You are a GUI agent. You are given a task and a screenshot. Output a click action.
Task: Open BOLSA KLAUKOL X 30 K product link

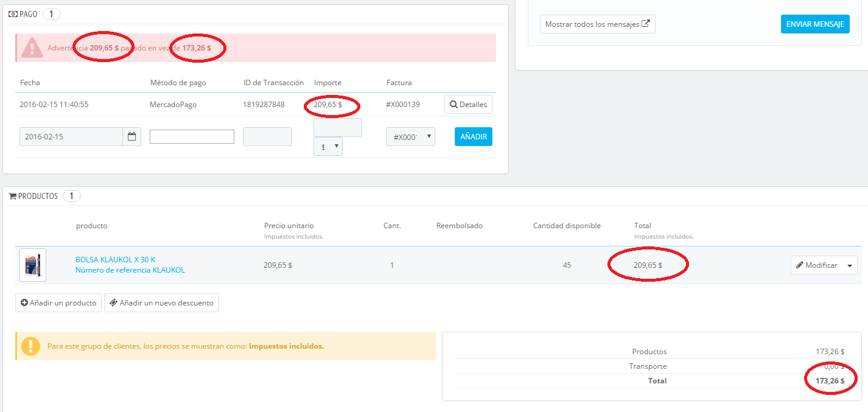click(115, 260)
